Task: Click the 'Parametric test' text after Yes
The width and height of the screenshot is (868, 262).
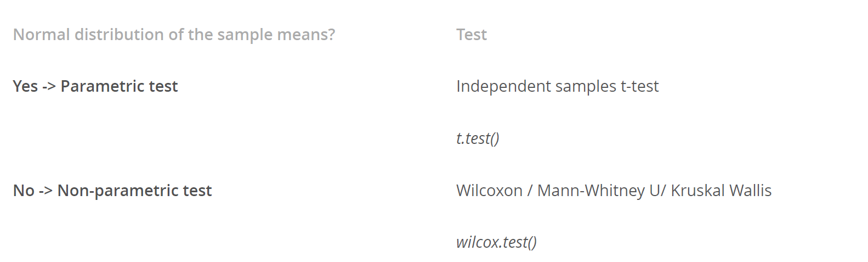Action: (x=119, y=86)
